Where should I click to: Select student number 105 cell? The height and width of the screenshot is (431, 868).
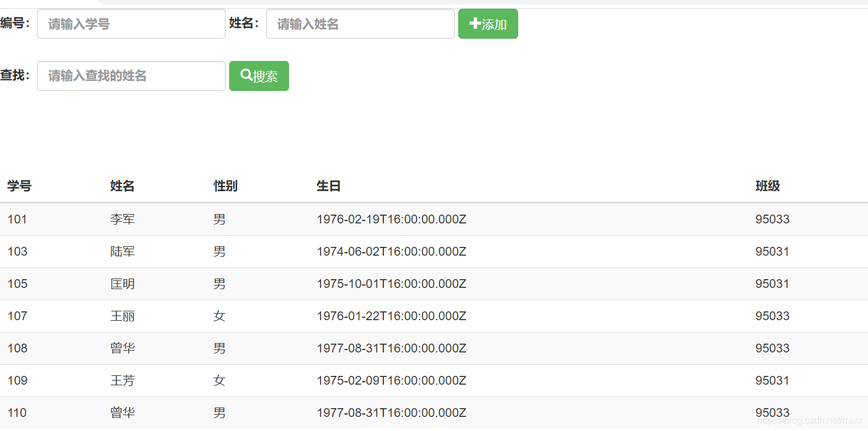[x=17, y=284]
